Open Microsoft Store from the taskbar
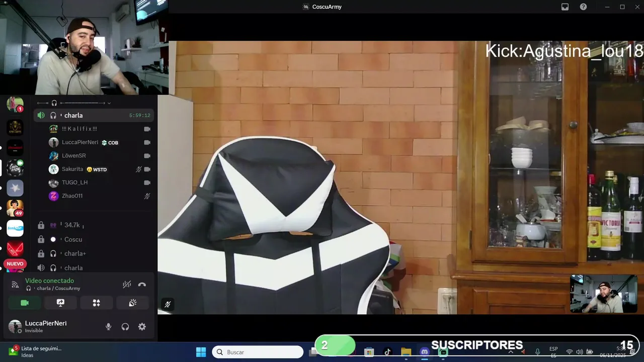This screenshot has width=644, height=362. pyautogui.click(x=369, y=352)
